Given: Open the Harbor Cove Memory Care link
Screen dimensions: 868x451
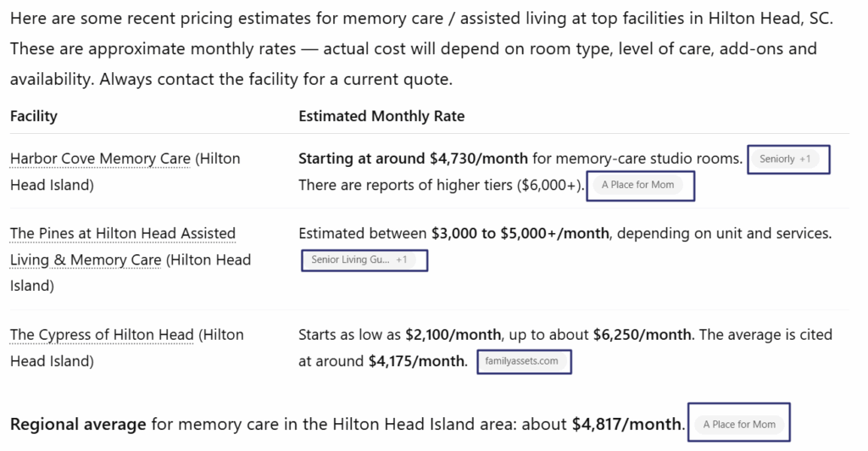Looking at the screenshot, I should tap(100, 159).
